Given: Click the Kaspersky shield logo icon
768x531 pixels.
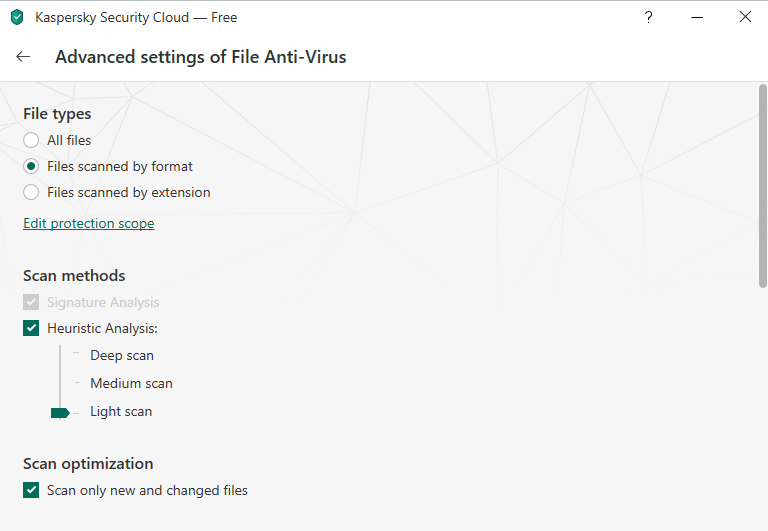Looking at the screenshot, I should tap(16, 17).
